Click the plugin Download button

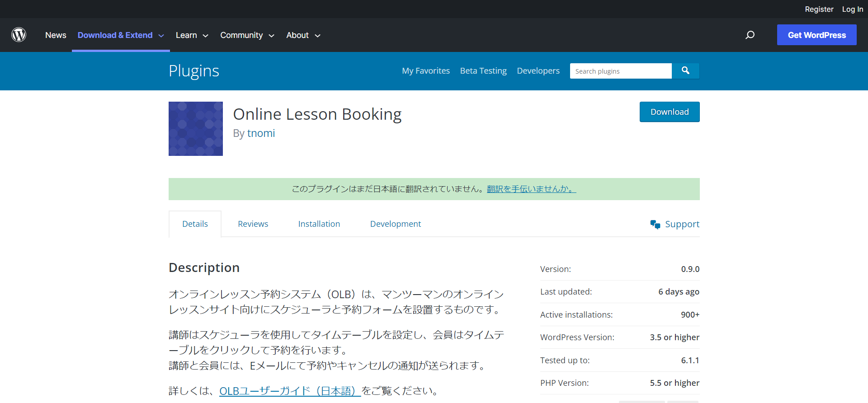tap(670, 112)
